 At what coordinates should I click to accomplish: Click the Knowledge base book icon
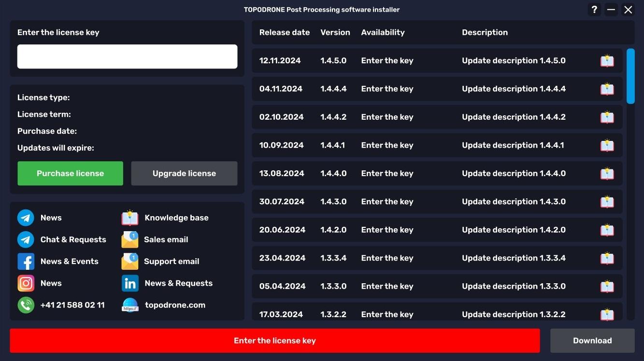(130, 218)
